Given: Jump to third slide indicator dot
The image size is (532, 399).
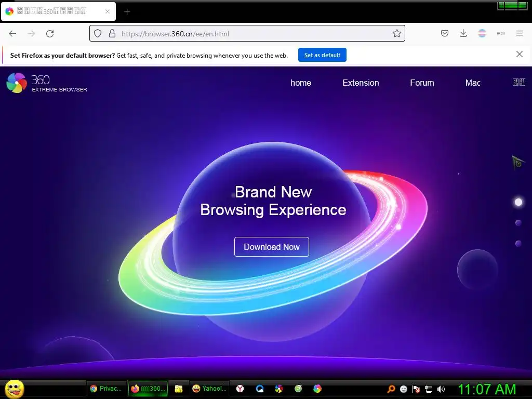Looking at the screenshot, I should pos(518,244).
